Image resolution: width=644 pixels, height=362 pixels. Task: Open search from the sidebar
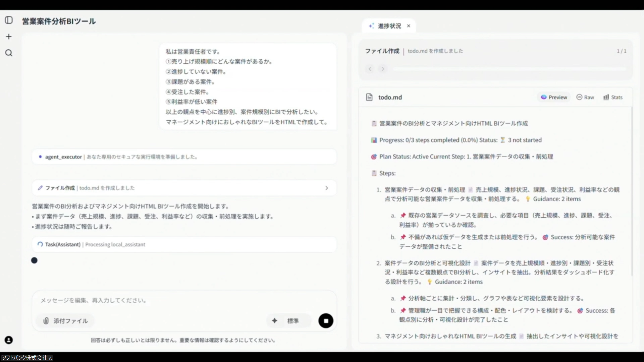(9, 53)
